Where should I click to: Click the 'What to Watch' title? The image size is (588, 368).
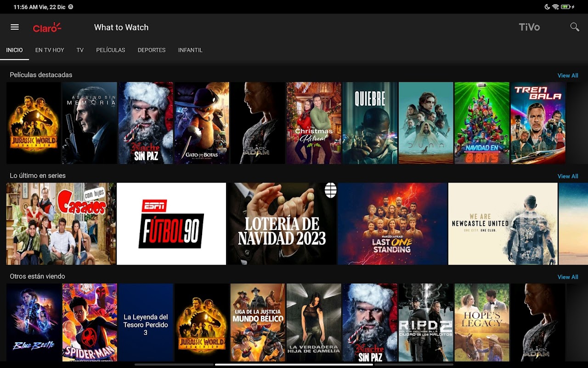(121, 28)
